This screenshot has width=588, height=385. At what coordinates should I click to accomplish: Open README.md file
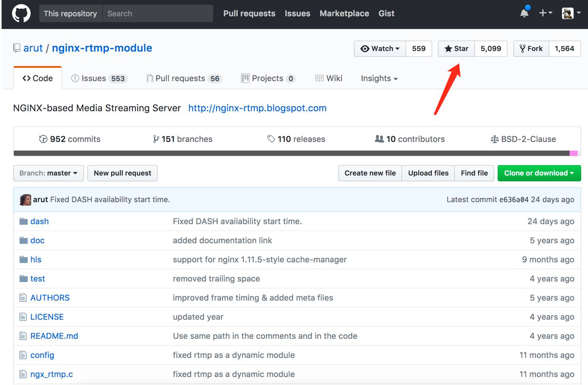[54, 336]
